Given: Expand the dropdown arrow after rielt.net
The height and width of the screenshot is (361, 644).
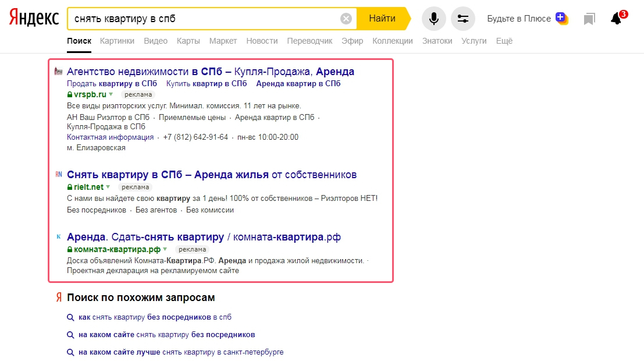Looking at the screenshot, I should point(108,187).
